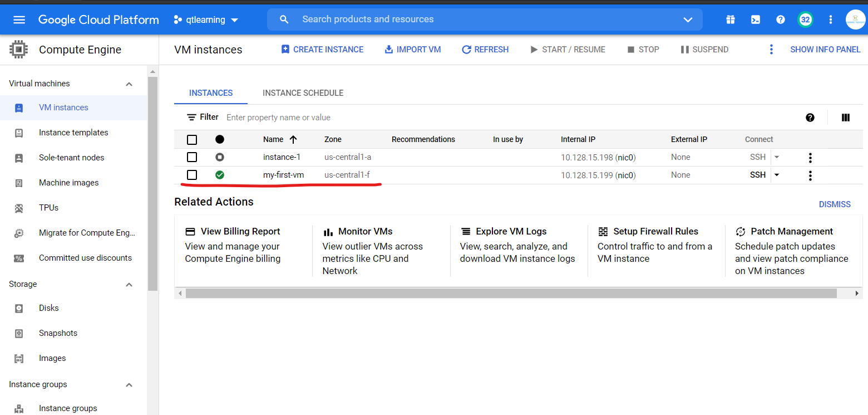Open the user account avatar
This screenshot has height=415, width=868.
click(855, 19)
